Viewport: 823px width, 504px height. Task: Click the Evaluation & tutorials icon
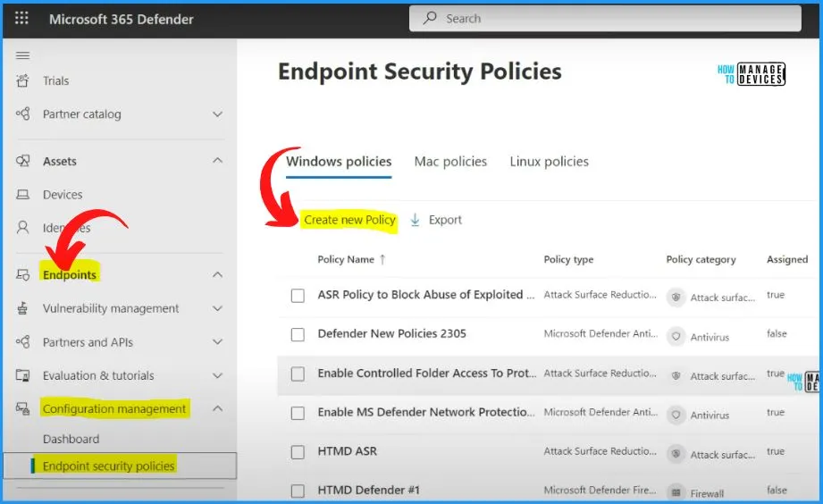[22, 375]
